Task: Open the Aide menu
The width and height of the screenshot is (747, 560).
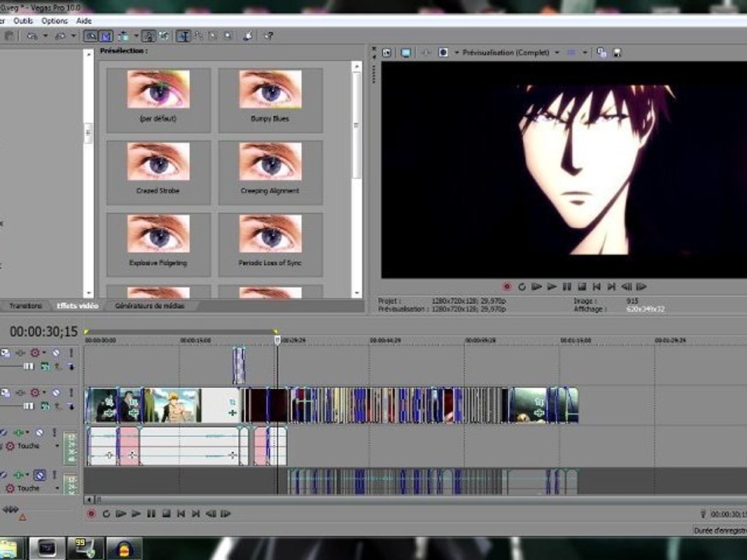Action: point(84,21)
